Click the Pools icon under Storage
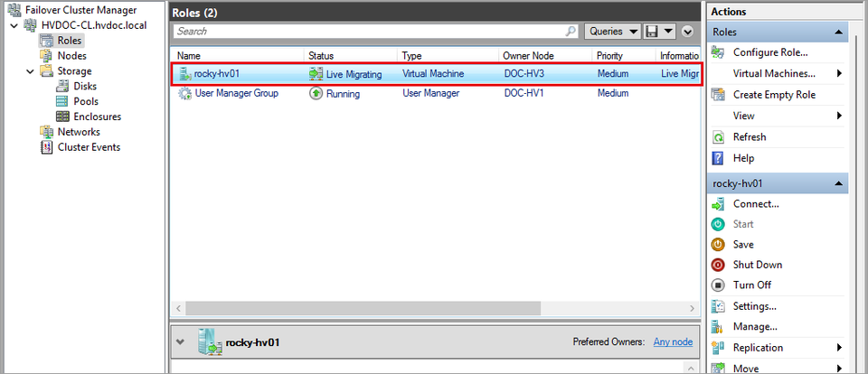Image resolution: width=868 pixels, height=374 pixels. tap(63, 101)
